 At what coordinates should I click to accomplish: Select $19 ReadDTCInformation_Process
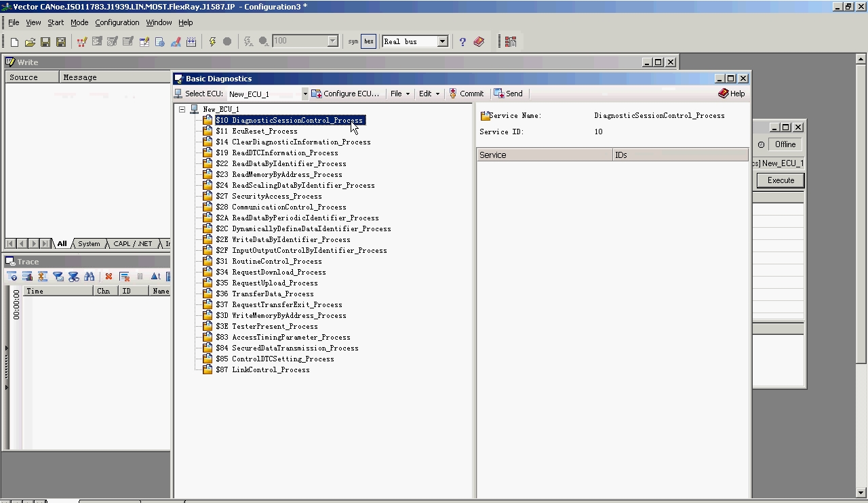(x=277, y=153)
